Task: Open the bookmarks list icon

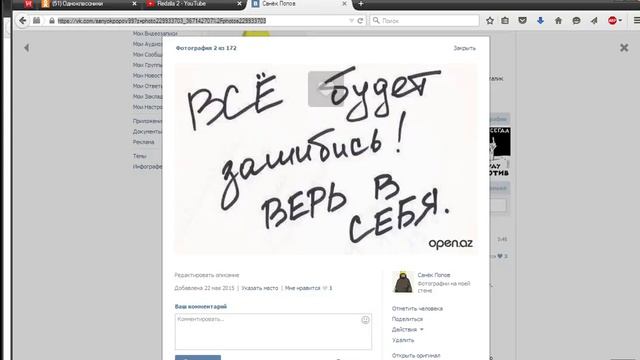Action: coord(505,20)
